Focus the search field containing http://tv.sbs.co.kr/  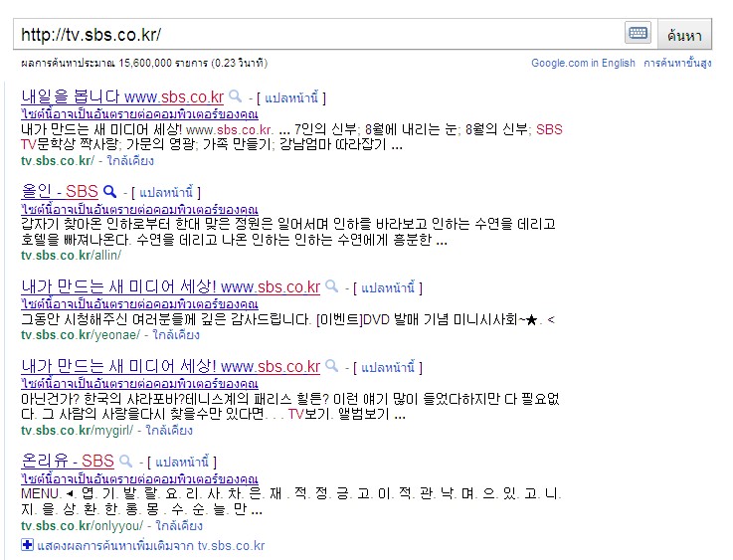coord(319,35)
